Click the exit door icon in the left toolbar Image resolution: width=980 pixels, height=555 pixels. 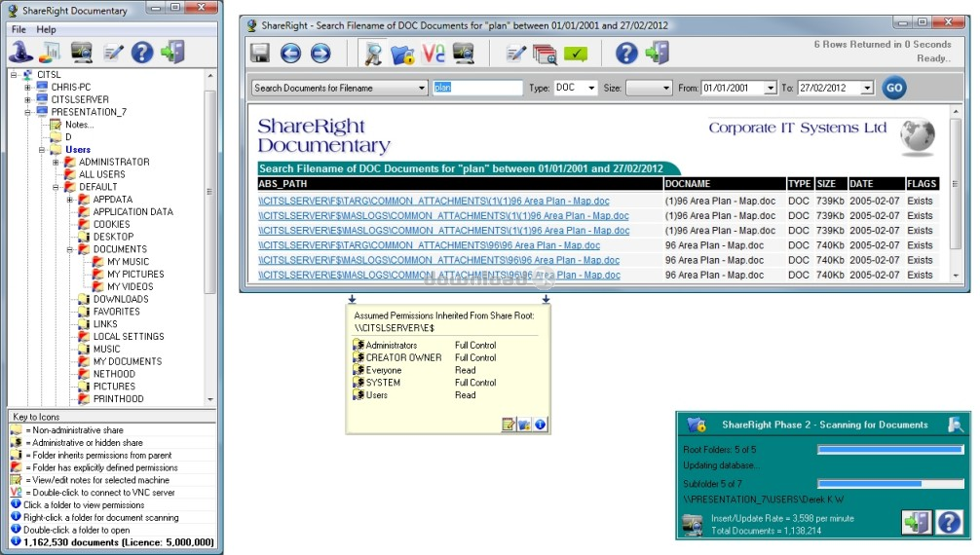coord(172,52)
